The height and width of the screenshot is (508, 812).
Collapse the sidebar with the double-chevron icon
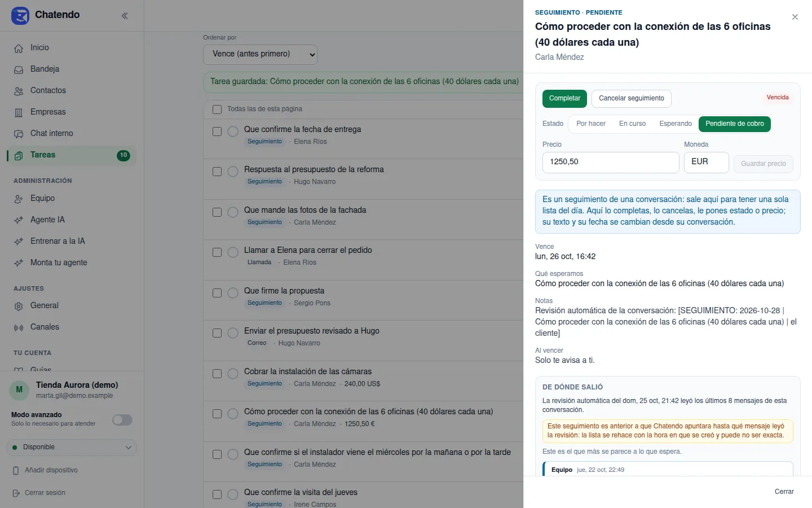pyautogui.click(x=125, y=16)
